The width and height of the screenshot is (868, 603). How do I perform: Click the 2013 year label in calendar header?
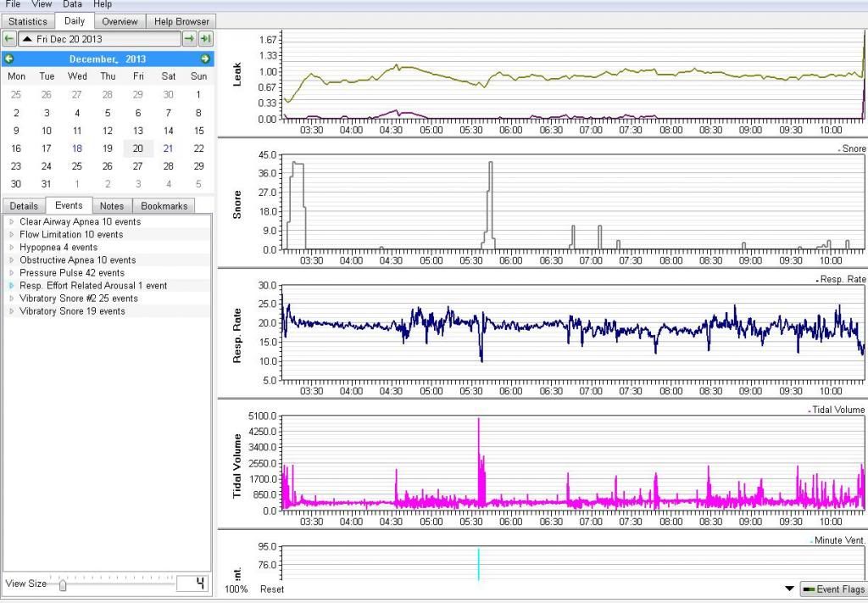point(136,59)
